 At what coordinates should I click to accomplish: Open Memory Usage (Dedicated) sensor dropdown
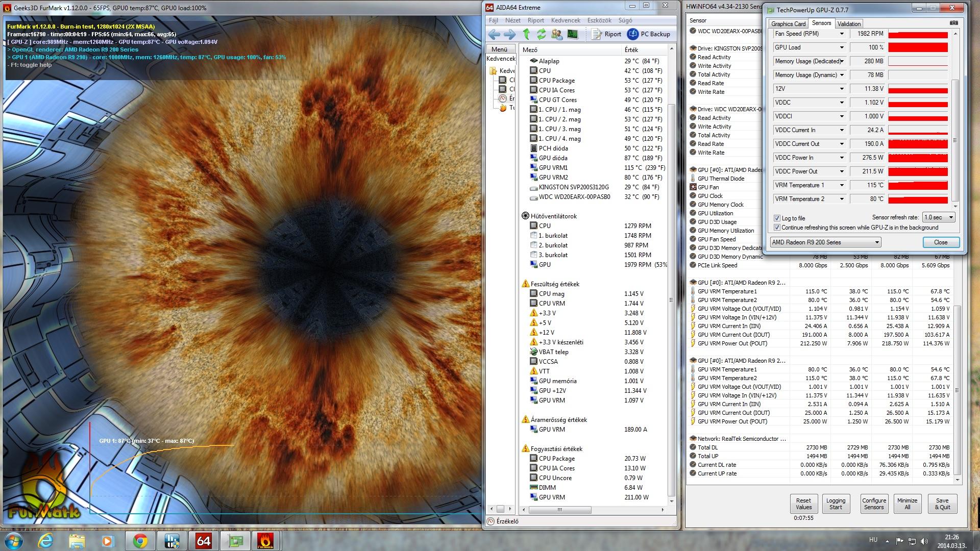click(842, 61)
